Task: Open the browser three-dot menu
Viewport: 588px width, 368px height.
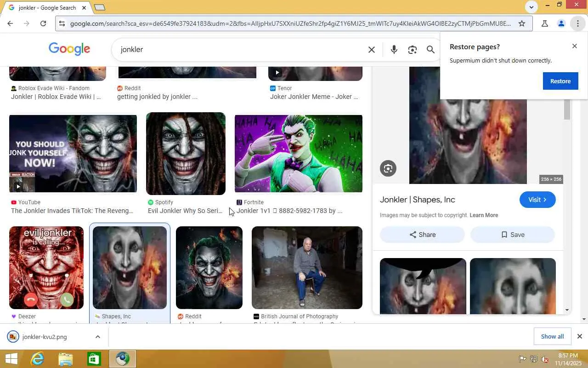Action: (x=578, y=23)
